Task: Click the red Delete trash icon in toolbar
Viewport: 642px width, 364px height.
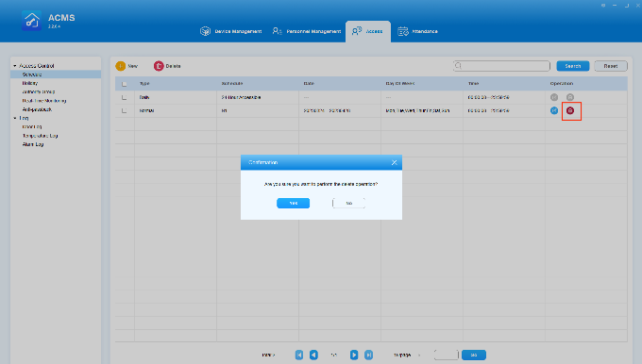Action: [159, 66]
